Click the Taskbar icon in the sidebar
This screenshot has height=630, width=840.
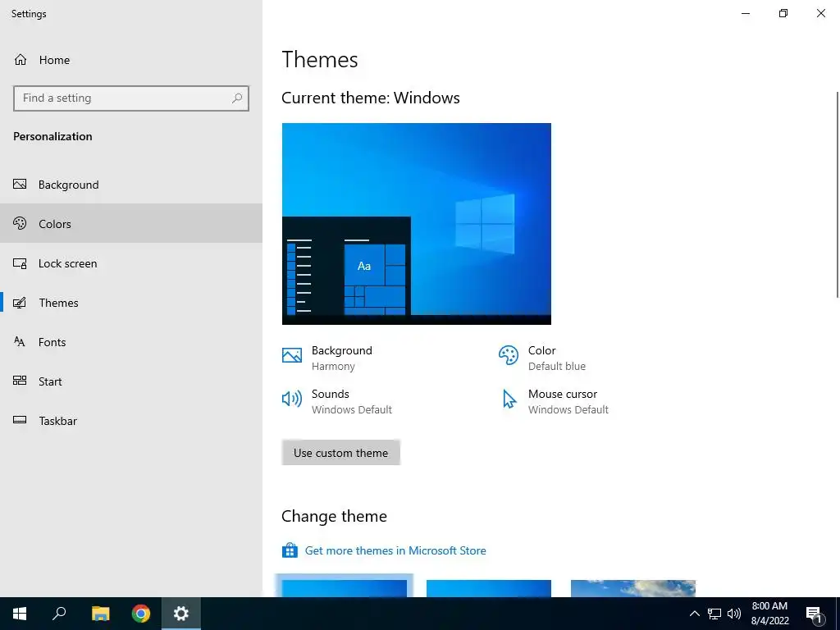pos(20,420)
